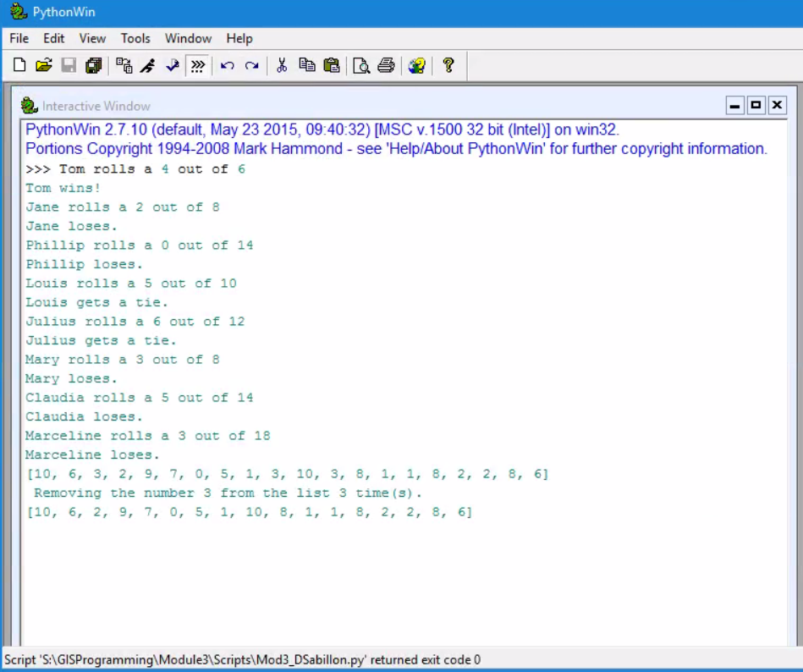
Task: Open the Edit menu
Action: [x=54, y=38]
